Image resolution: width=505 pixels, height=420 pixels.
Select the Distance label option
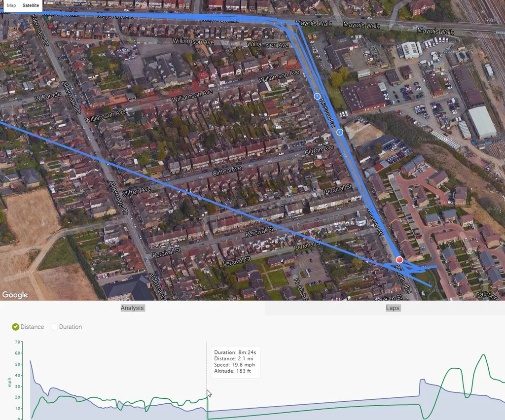(x=32, y=327)
